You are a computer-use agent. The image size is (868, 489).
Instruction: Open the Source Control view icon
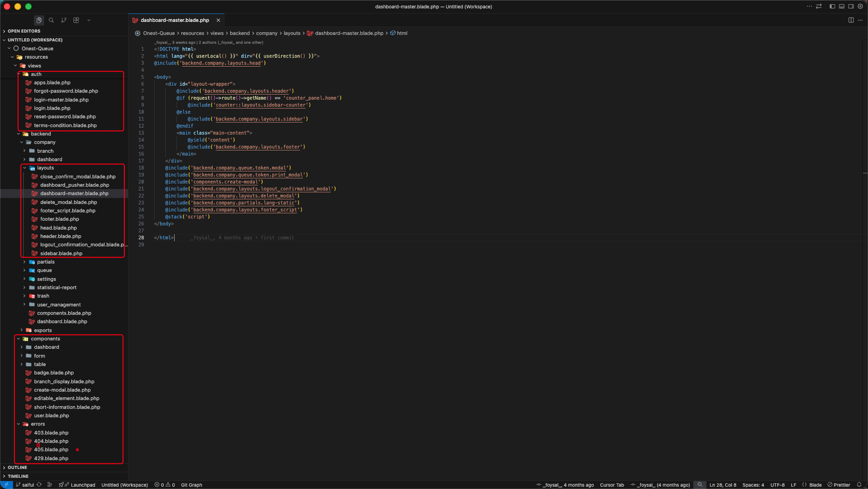tap(64, 20)
